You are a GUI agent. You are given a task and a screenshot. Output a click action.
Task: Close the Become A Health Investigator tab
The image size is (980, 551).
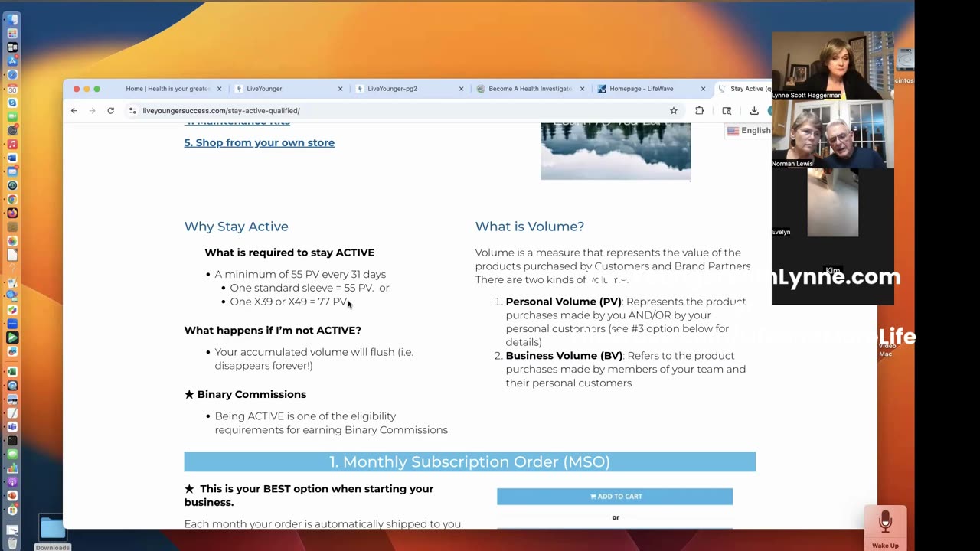[x=582, y=89]
